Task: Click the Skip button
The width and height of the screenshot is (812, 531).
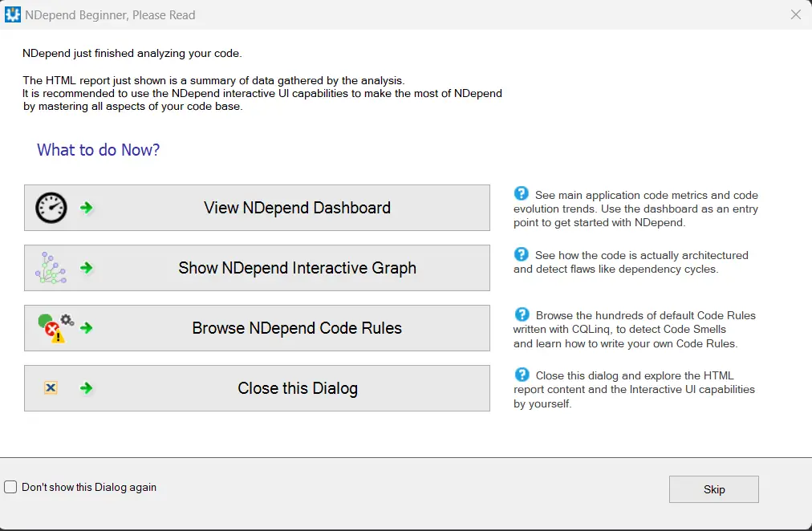Action: [713, 489]
